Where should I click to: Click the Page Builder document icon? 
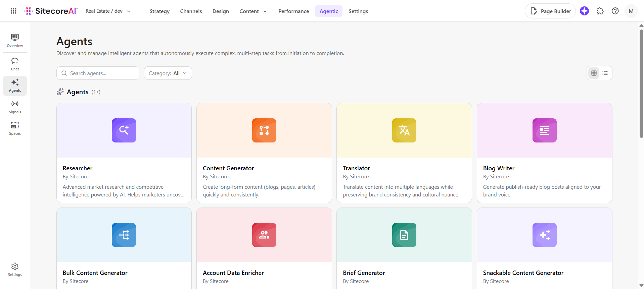[x=534, y=11]
